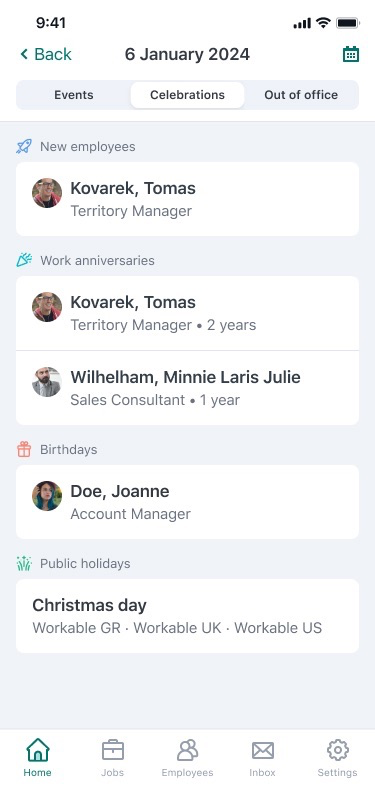Switch to the Out of office tab
The height and width of the screenshot is (791, 375).
301,95
